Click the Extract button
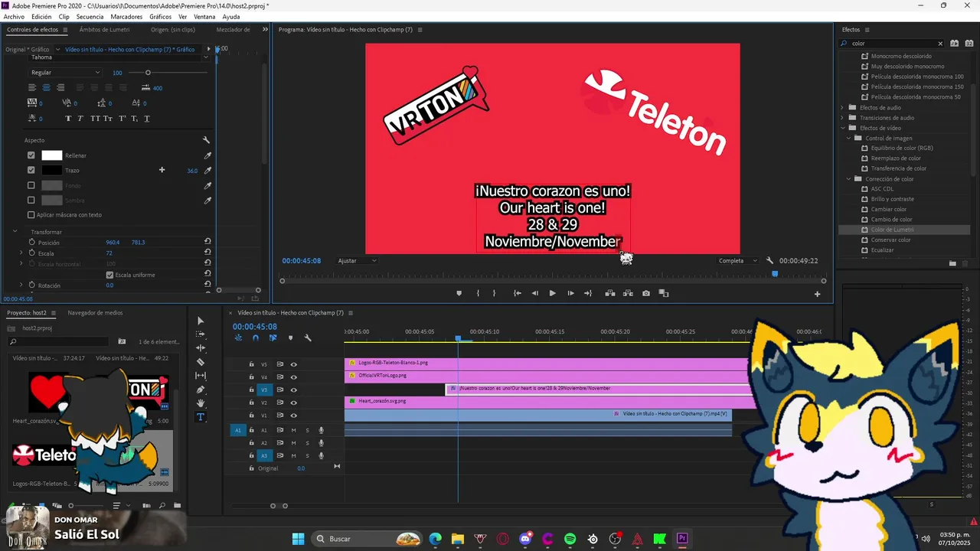Viewport: 980px width, 551px height. pyautogui.click(x=628, y=293)
